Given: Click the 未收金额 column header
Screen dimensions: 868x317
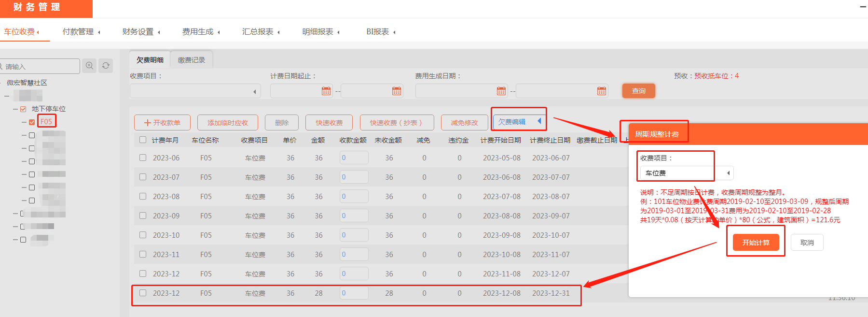Looking at the screenshot, I should point(388,140).
